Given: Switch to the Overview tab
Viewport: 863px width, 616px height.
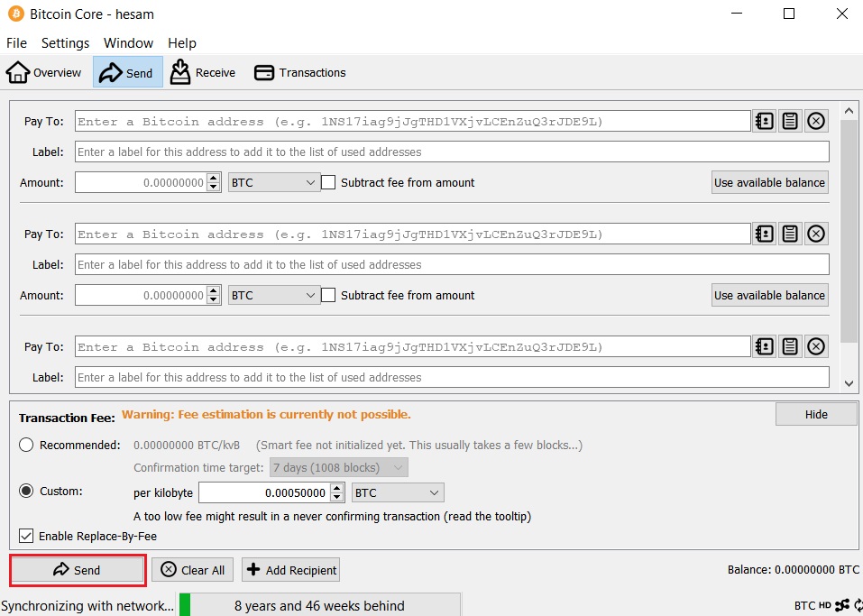Looking at the screenshot, I should [x=43, y=72].
